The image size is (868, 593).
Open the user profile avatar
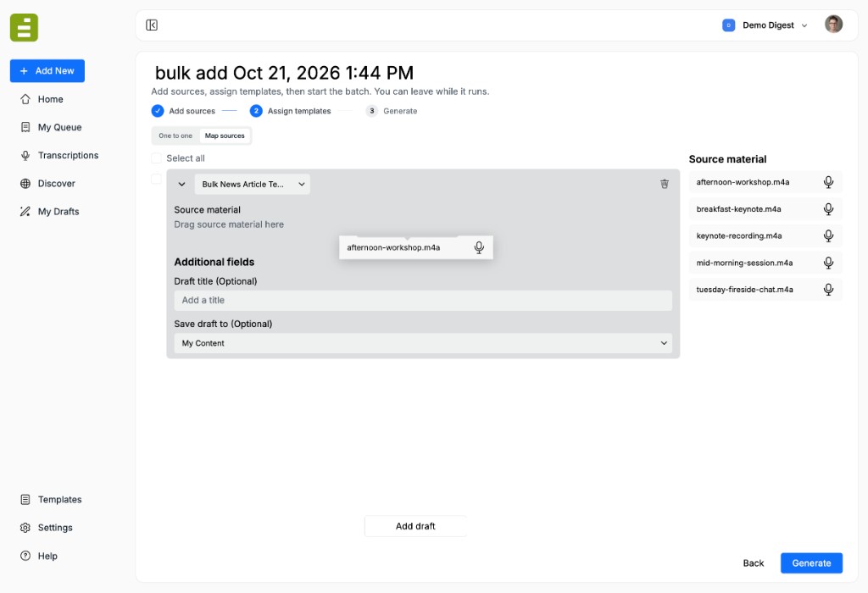tap(833, 25)
